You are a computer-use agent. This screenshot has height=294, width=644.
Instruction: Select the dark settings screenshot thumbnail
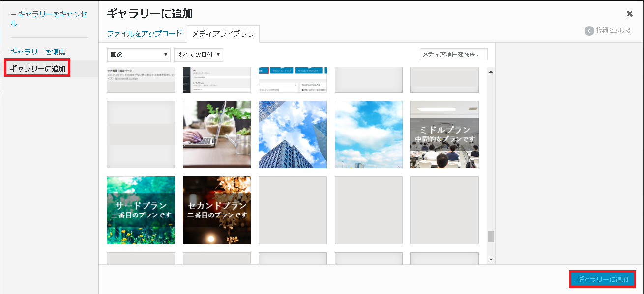217,80
